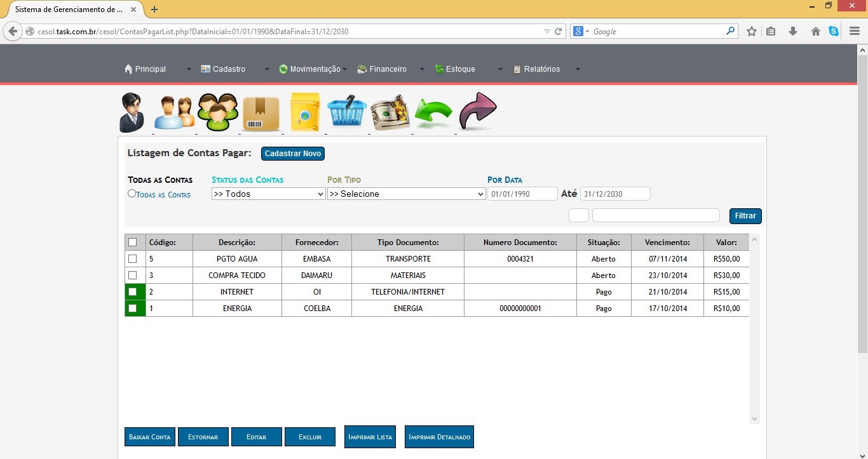
Task: Expand the Por Tipo selection dropdown
Action: [x=406, y=194]
